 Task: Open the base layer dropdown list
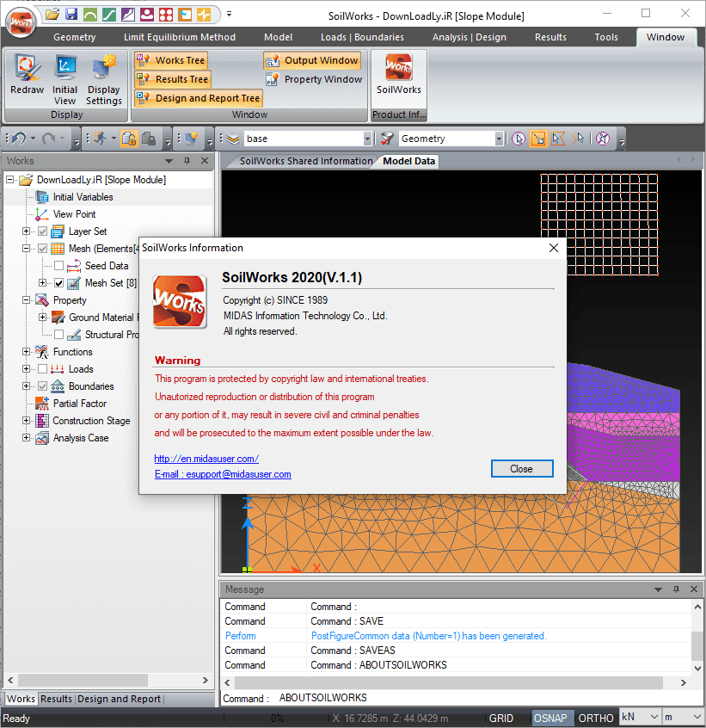pyautogui.click(x=368, y=138)
